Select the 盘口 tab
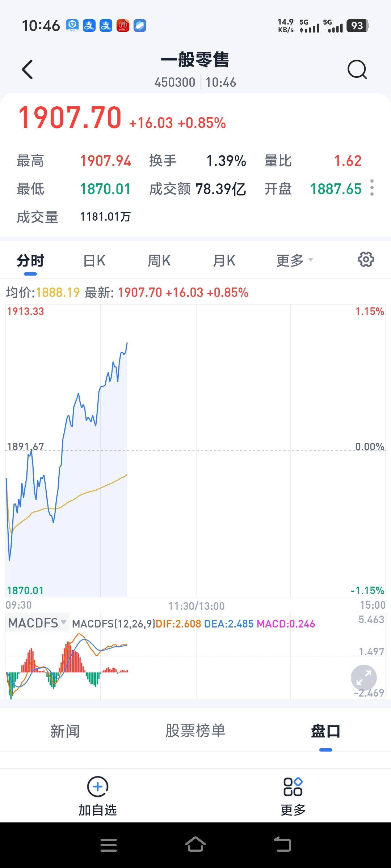 click(325, 731)
